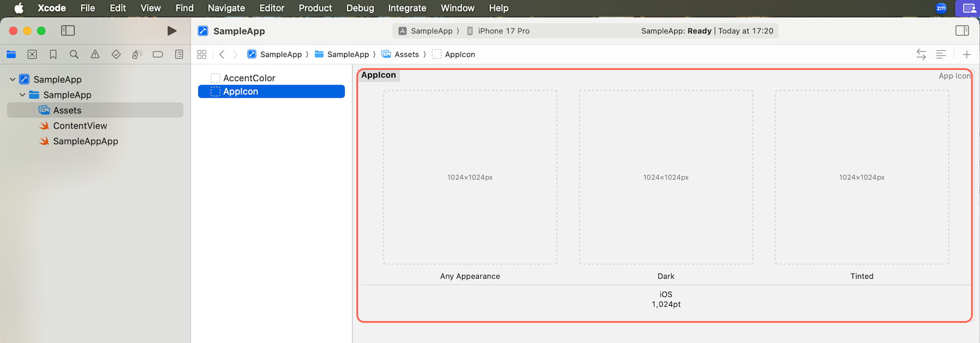Image resolution: width=980 pixels, height=343 pixels.
Task: Click the code review arrows icon
Action: tap(921, 54)
